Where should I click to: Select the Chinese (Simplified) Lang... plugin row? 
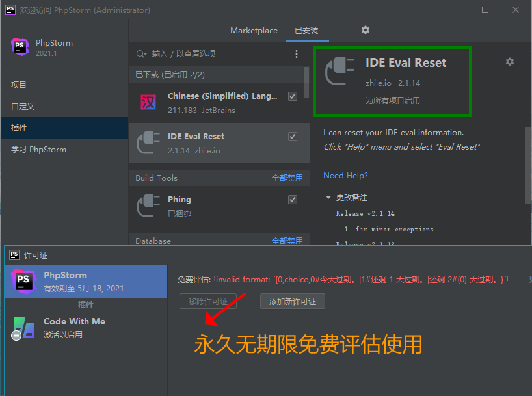(x=219, y=103)
